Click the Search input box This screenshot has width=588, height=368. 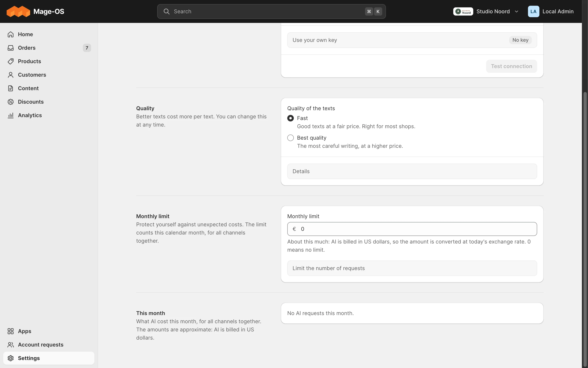coord(271,11)
